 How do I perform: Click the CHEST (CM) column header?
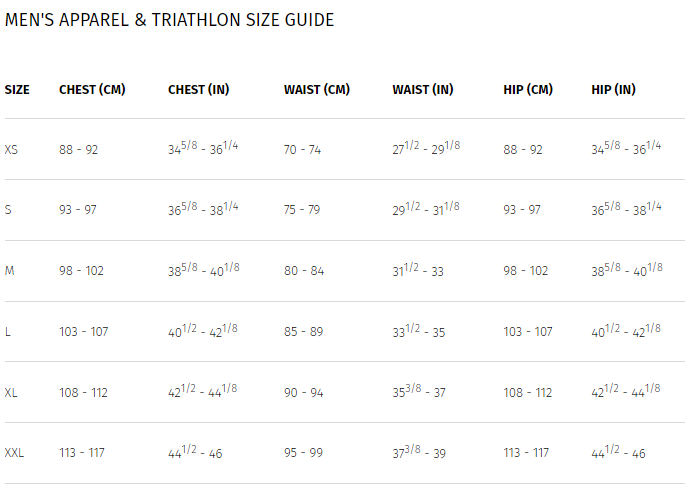(x=92, y=90)
